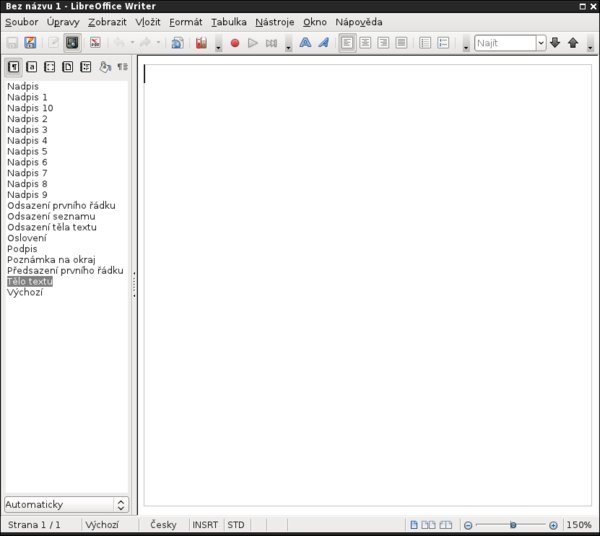This screenshot has width=600, height=536.
Task: Click the zoom slider handle
Action: 513,525
